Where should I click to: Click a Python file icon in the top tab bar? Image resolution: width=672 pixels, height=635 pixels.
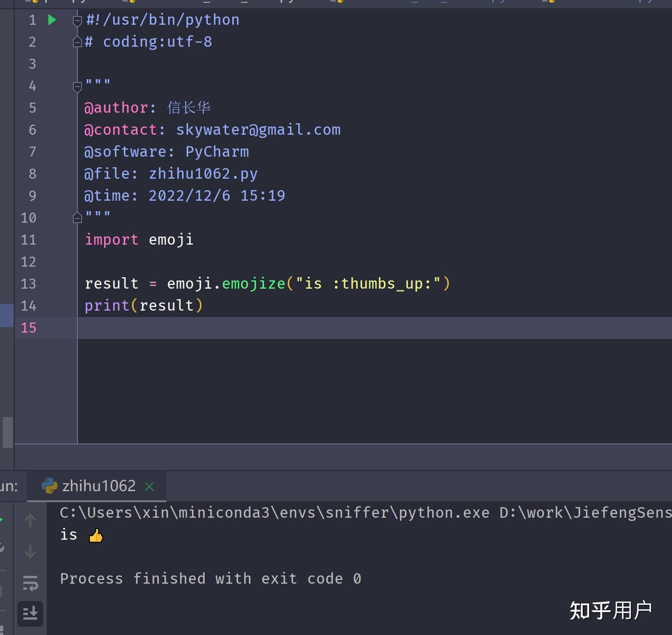(131, 2)
